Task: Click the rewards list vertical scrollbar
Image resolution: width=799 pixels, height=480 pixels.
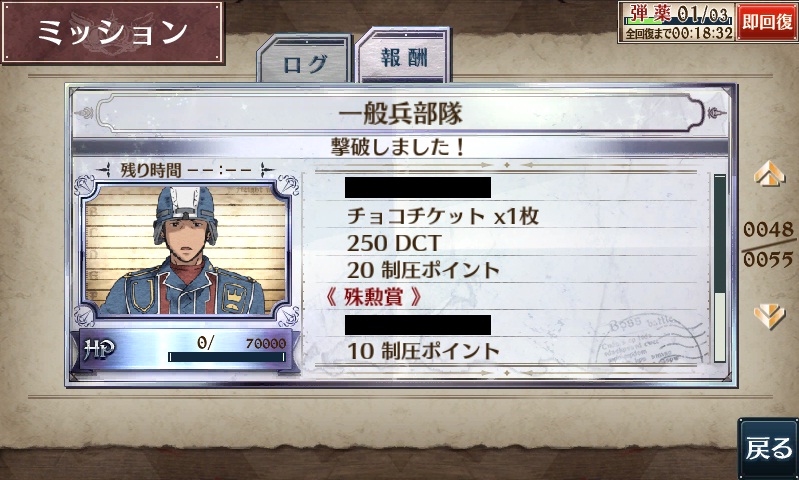Action: pos(720,269)
